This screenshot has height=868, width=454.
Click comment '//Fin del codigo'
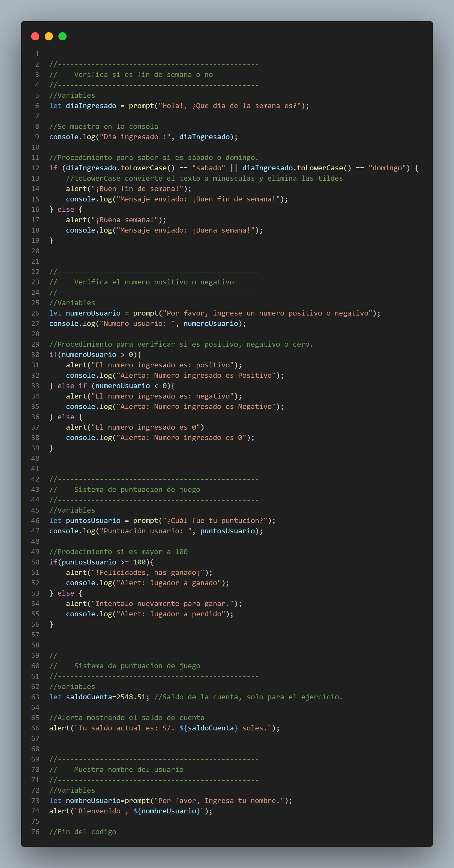82,832
